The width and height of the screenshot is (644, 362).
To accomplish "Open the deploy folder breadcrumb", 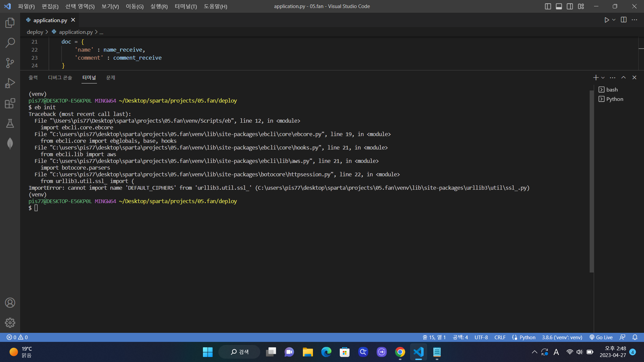I will click(x=35, y=32).
